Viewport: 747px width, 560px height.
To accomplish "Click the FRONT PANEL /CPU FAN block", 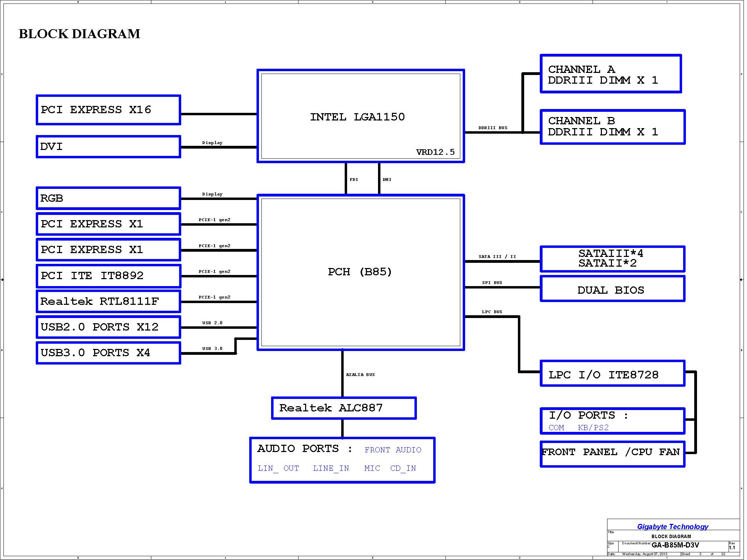I will click(612, 454).
